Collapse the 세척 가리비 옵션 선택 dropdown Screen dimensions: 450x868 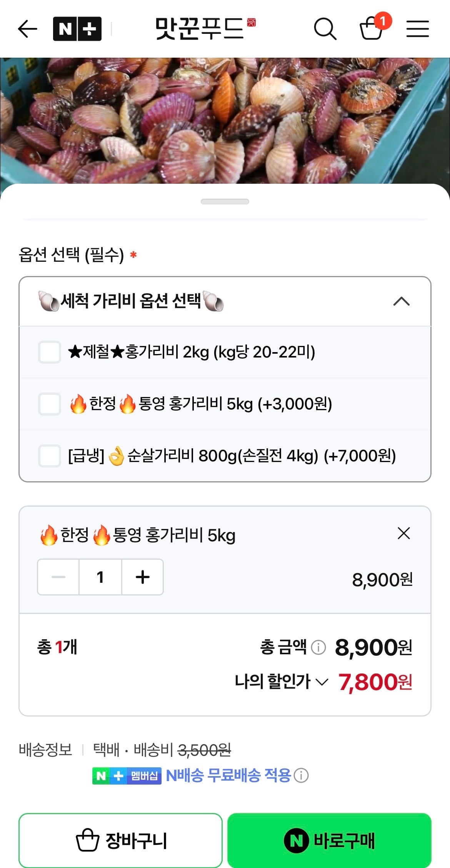(x=401, y=301)
